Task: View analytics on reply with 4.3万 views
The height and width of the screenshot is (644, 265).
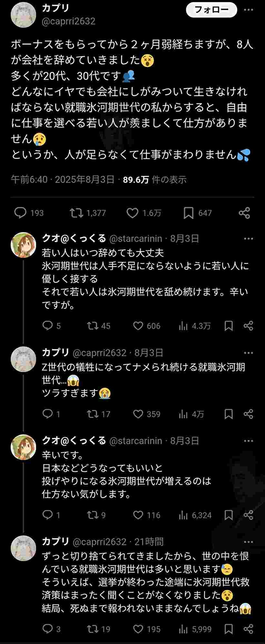Action: pos(183,326)
